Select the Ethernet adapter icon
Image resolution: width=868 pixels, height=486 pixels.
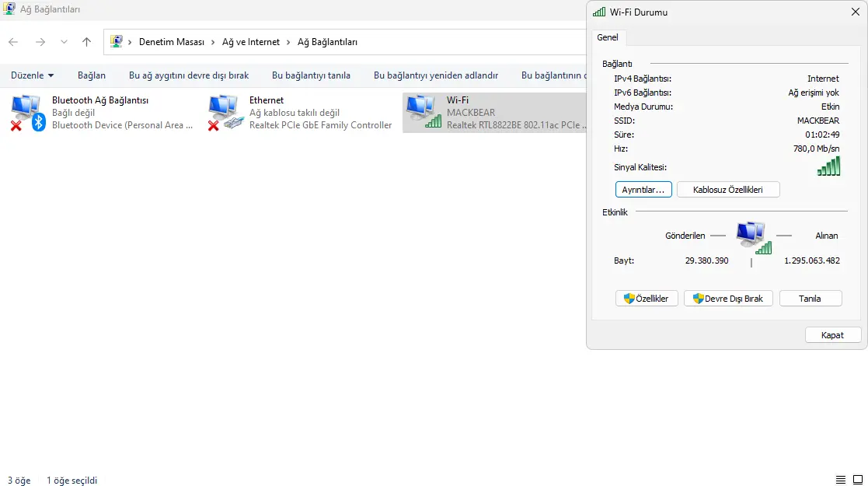click(225, 113)
